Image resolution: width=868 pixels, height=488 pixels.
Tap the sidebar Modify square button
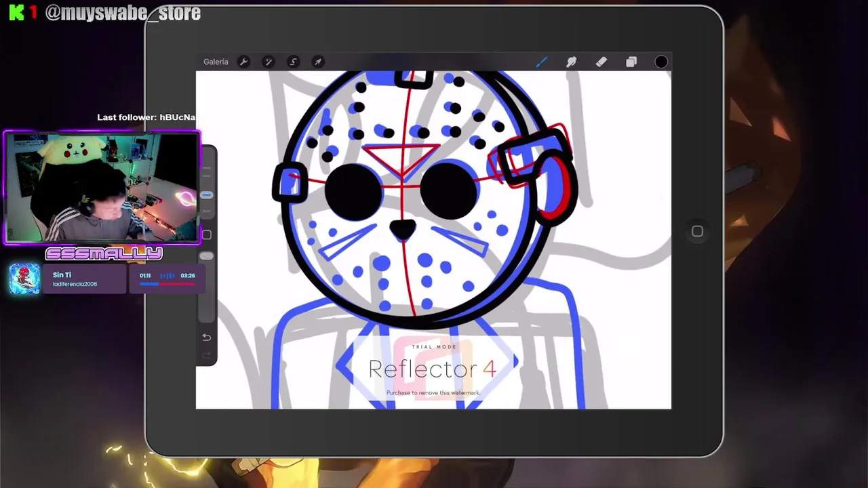[206, 235]
